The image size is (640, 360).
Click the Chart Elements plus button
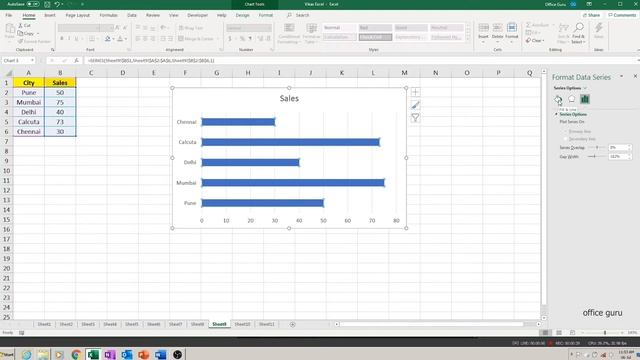(x=415, y=92)
